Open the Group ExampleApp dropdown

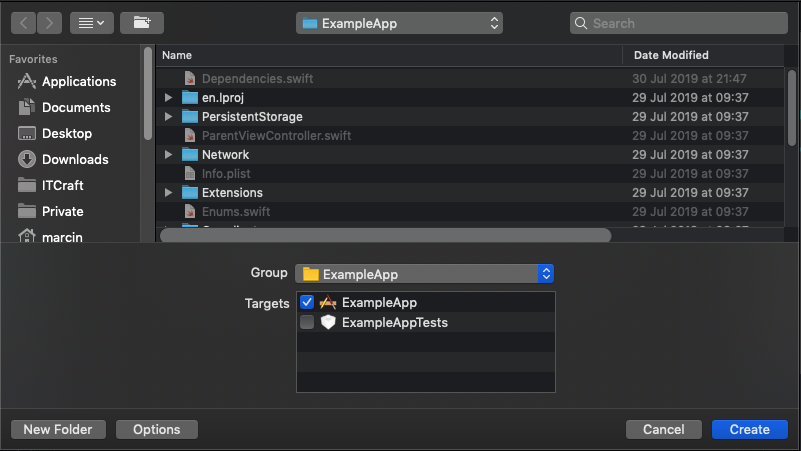(x=425, y=273)
